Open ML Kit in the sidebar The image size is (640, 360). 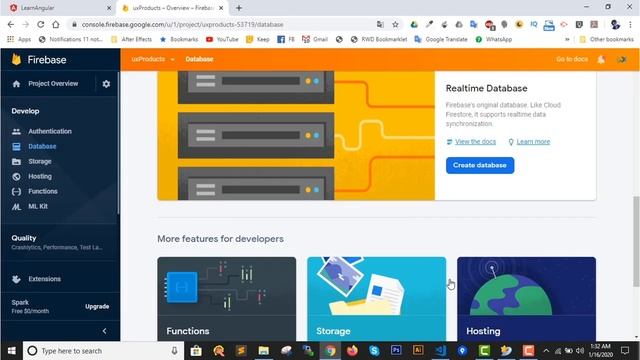click(x=38, y=206)
